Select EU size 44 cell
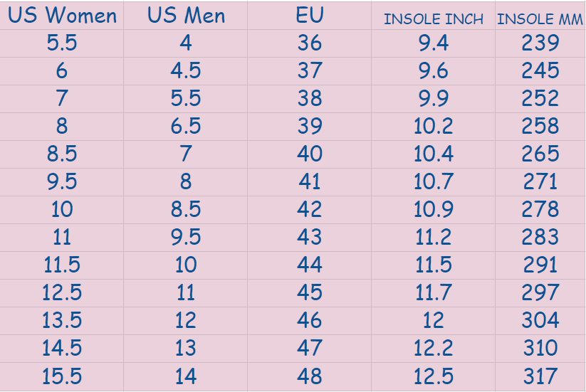The height and width of the screenshot is (392, 586). tap(310, 265)
